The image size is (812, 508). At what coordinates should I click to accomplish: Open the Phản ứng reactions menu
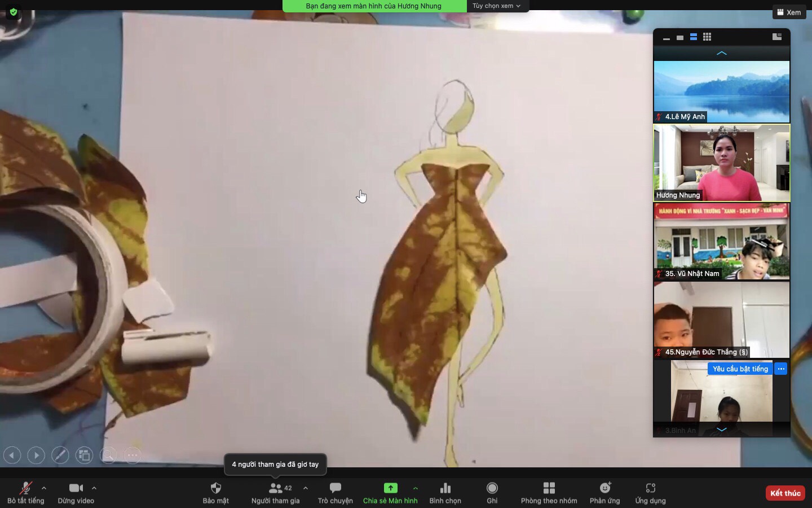(604, 492)
